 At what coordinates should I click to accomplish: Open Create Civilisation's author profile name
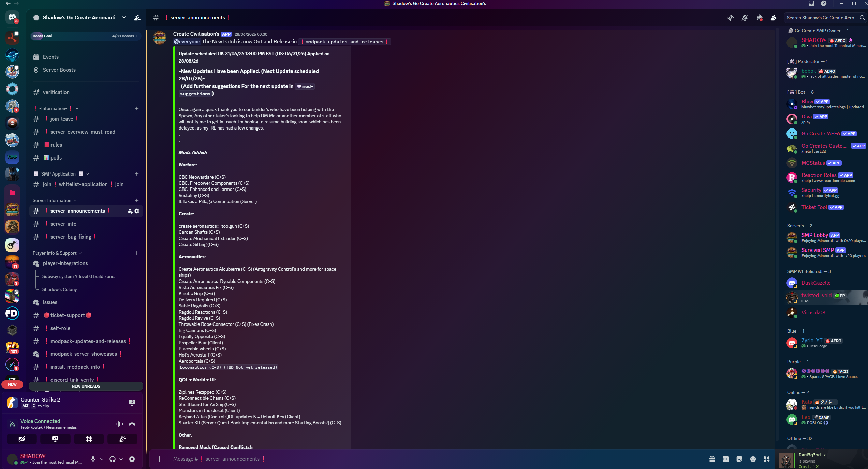[196, 34]
